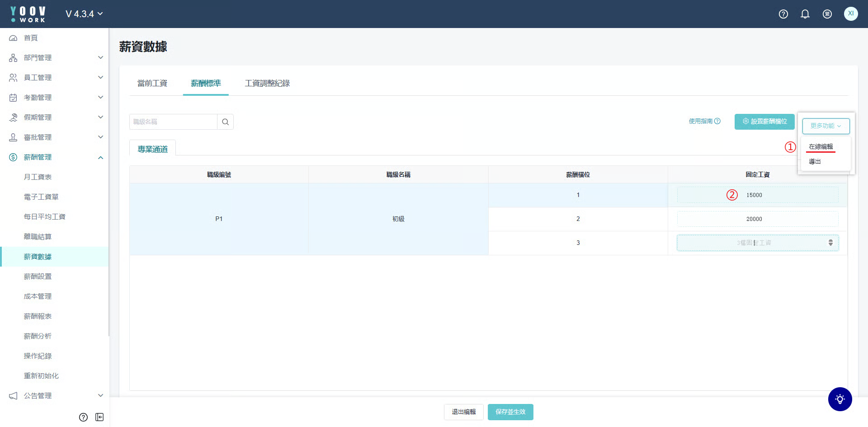868x427 pixels.
Task: Click the sidebar bottom help icon
Action: pyautogui.click(x=83, y=417)
